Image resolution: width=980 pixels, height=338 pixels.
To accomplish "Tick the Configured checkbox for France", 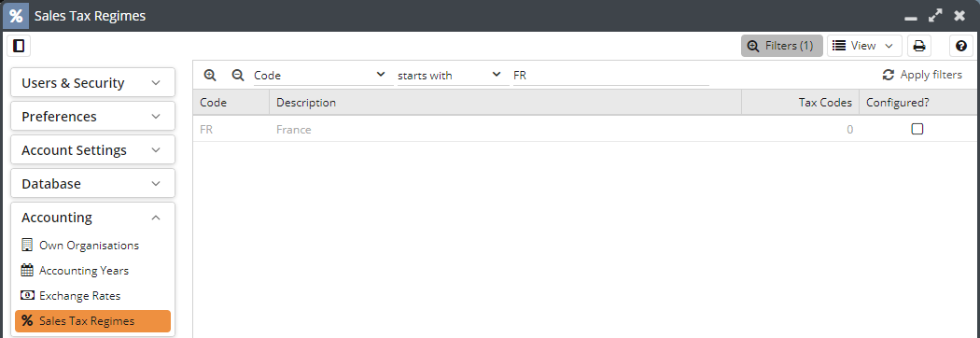I will pyautogui.click(x=917, y=129).
